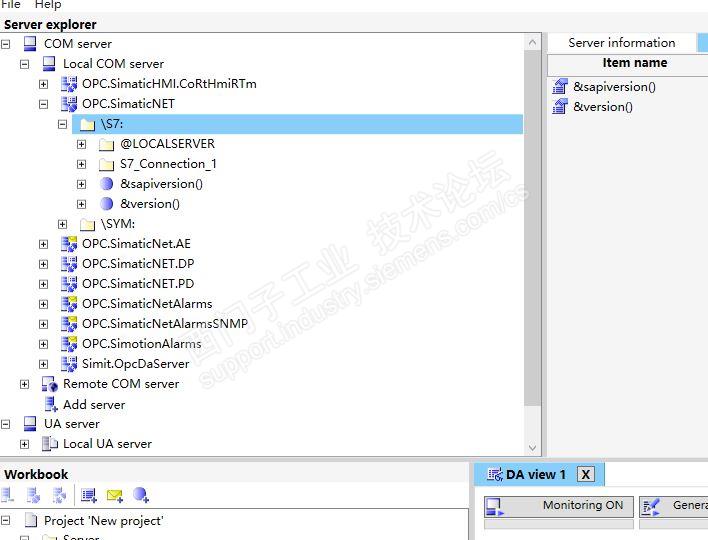Image resolution: width=708 pixels, height=540 pixels.
Task: Select &sapiversion() text in the Item name list
Action: pyautogui.click(x=614, y=87)
